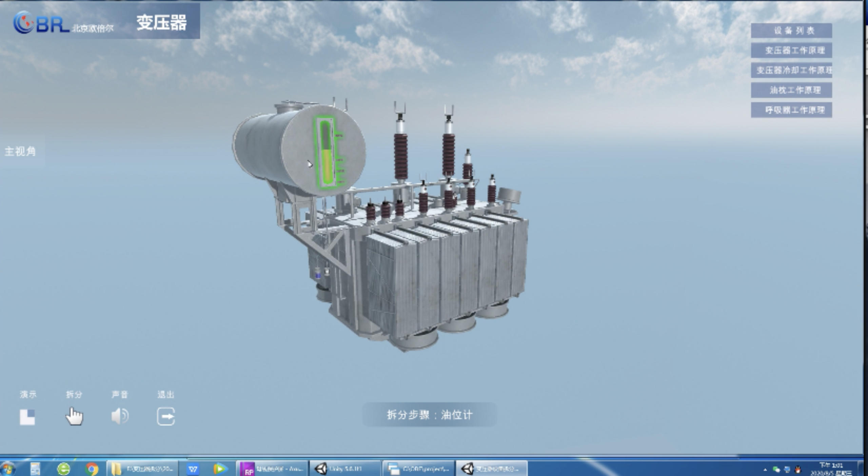Viewport: 868px width, 476px height.
Task: Open the Axure RP taskbar item
Action: [x=273, y=469]
